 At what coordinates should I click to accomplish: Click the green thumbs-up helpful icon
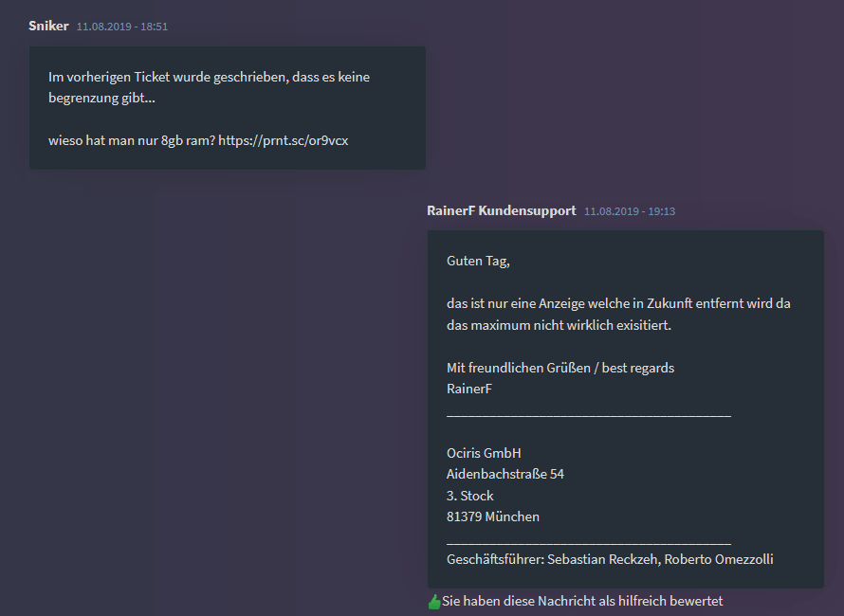tap(434, 602)
